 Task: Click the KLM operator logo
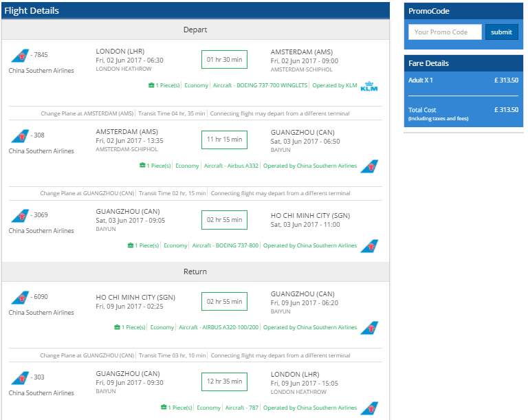tap(369, 86)
